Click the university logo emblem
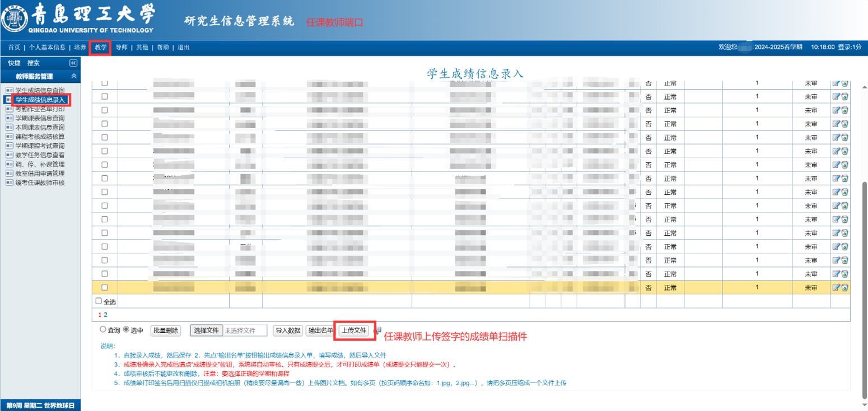 click(x=15, y=19)
